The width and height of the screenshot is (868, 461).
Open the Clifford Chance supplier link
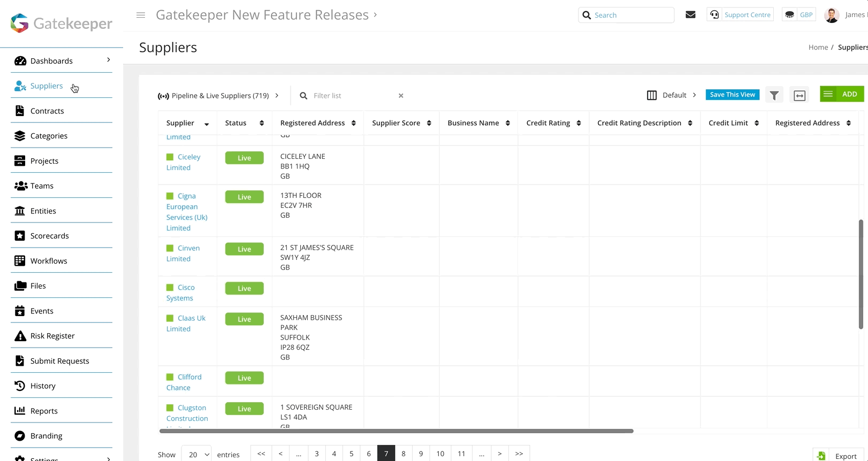click(184, 382)
